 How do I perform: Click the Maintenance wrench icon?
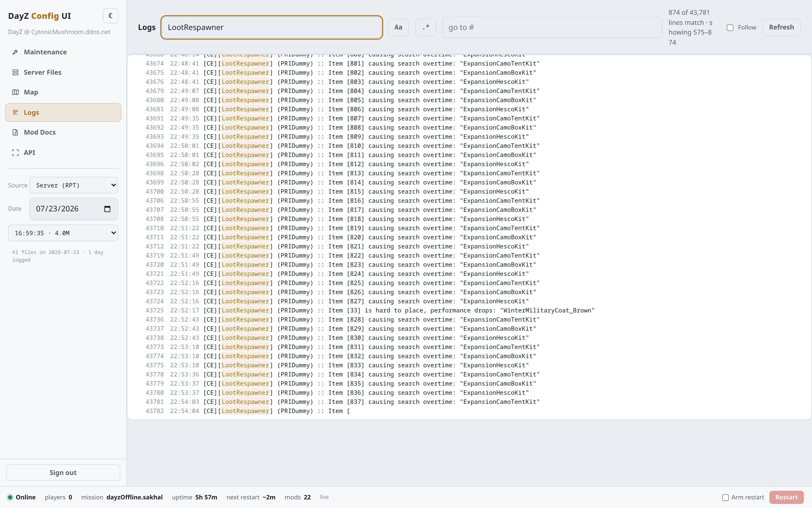(15, 52)
